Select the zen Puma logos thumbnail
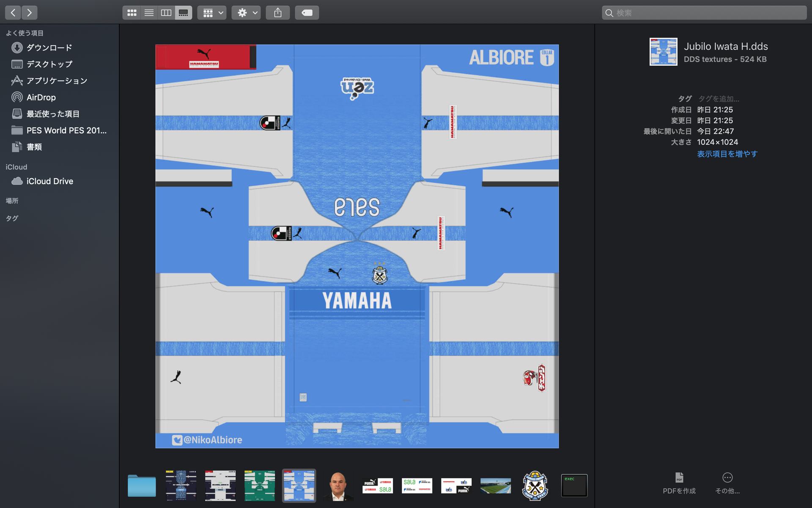This screenshot has height=508, width=812. pyautogui.click(x=456, y=486)
